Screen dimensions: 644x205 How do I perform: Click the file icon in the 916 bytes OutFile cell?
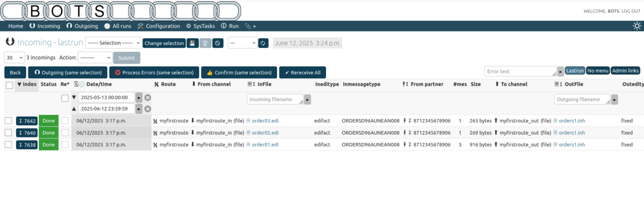click(555, 144)
